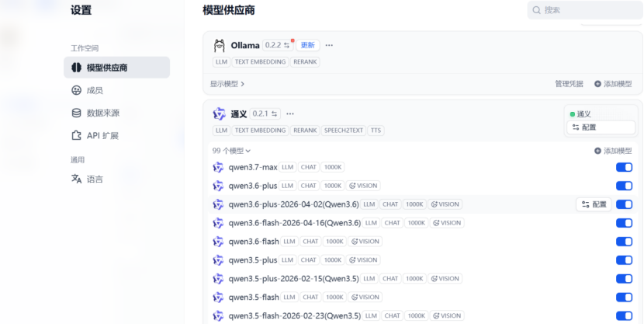The height and width of the screenshot is (324, 644).
Task: Click the qwen3.7-max model name
Action: pyautogui.click(x=253, y=167)
